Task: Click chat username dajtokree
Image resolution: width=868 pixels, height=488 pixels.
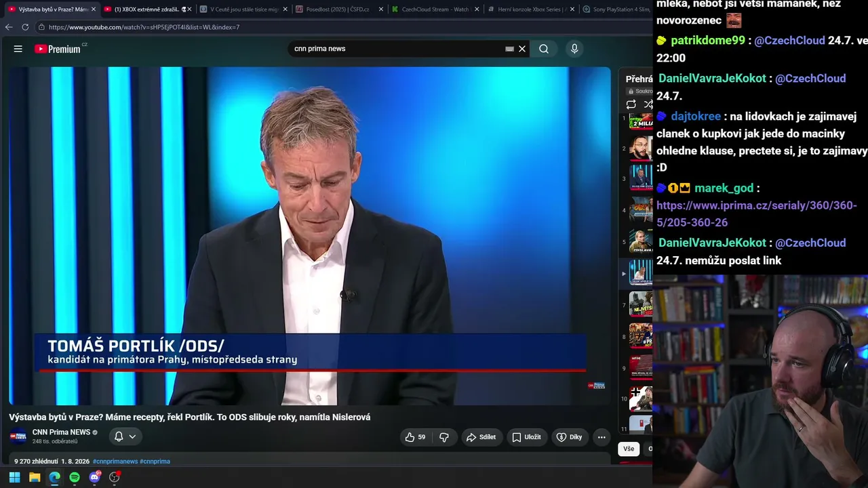Action: pos(696,117)
